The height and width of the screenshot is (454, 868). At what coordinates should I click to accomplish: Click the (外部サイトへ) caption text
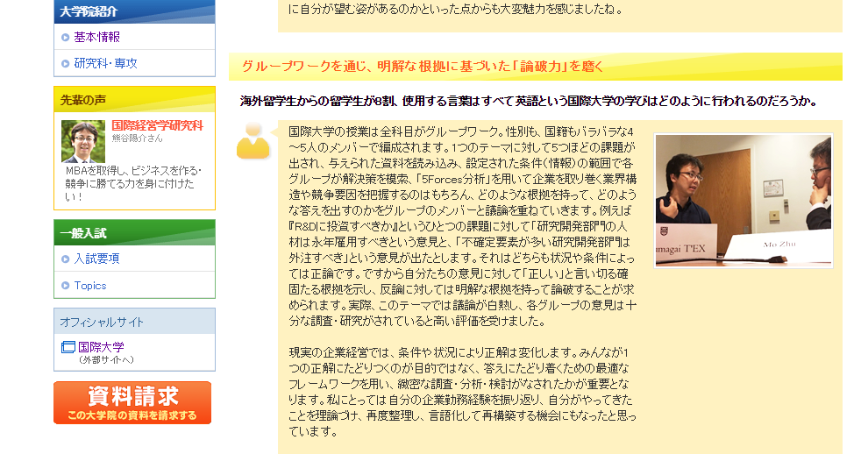(106, 360)
